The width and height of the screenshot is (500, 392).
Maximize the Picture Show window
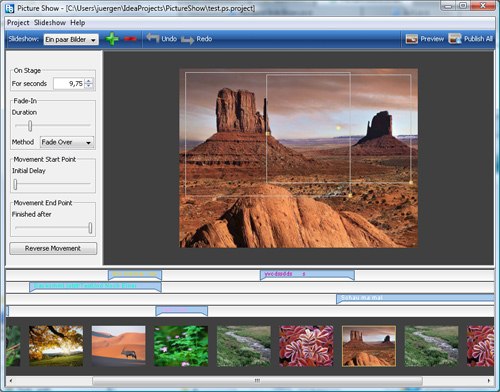pyautogui.click(x=463, y=6)
